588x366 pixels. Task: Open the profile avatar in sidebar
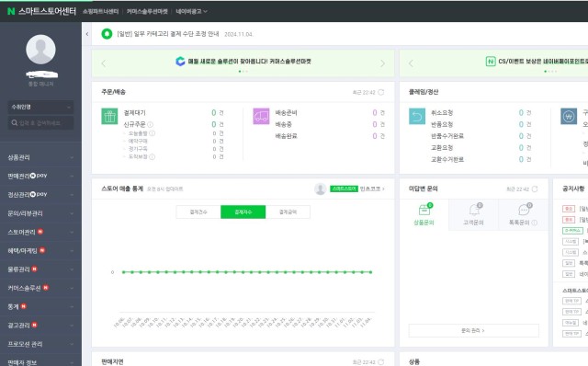40,50
